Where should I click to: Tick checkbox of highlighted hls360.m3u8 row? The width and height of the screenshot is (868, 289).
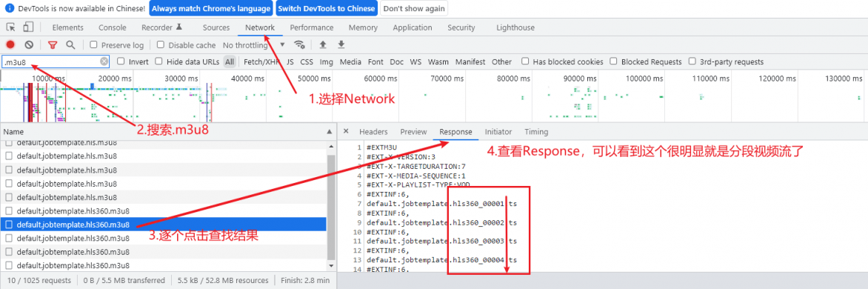click(x=8, y=225)
